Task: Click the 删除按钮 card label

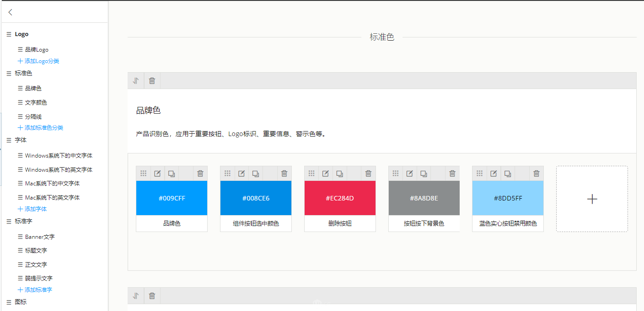Action: (340, 224)
